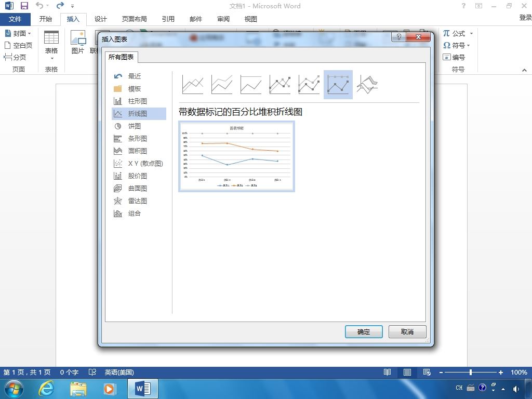Switch to the 审阅 ribbon tab
This screenshot has height=399, width=532.
(x=223, y=19)
